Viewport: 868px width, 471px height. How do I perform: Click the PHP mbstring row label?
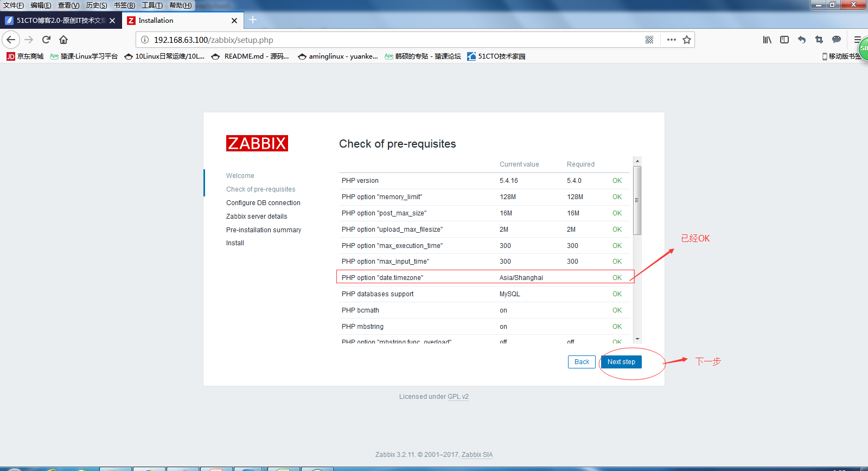coord(362,327)
